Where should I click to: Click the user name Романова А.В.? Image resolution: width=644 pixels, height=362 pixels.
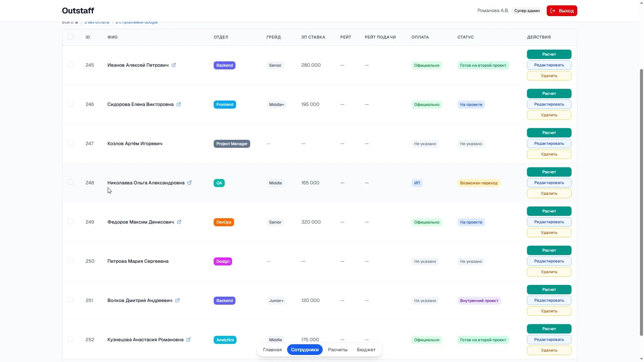pyautogui.click(x=493, y=11)
